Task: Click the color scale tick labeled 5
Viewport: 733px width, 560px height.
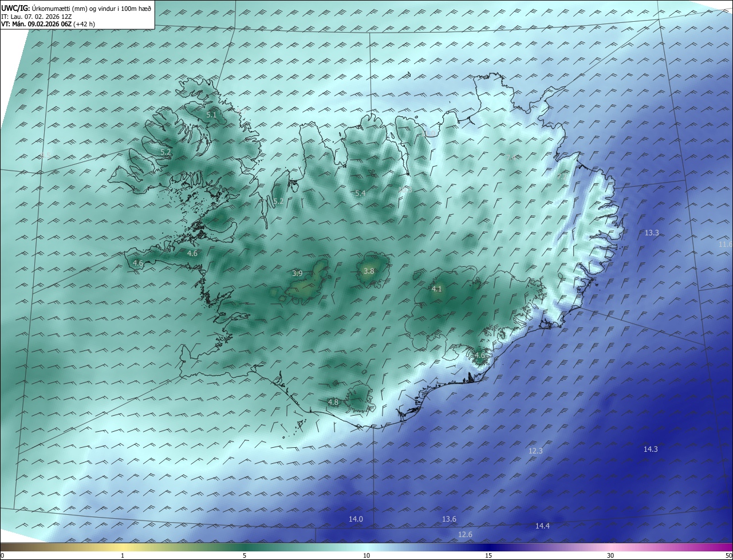Action: click(x=245, y=555)
